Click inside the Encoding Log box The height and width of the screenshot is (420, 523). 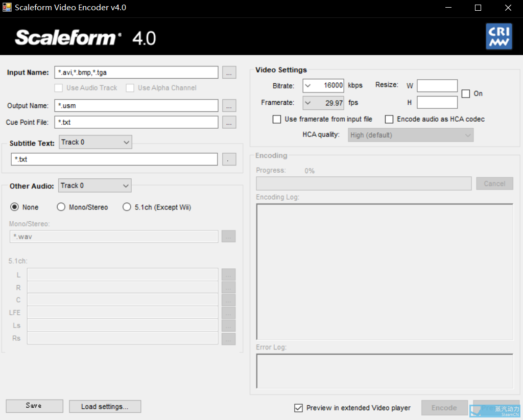[x=385, y=271]
